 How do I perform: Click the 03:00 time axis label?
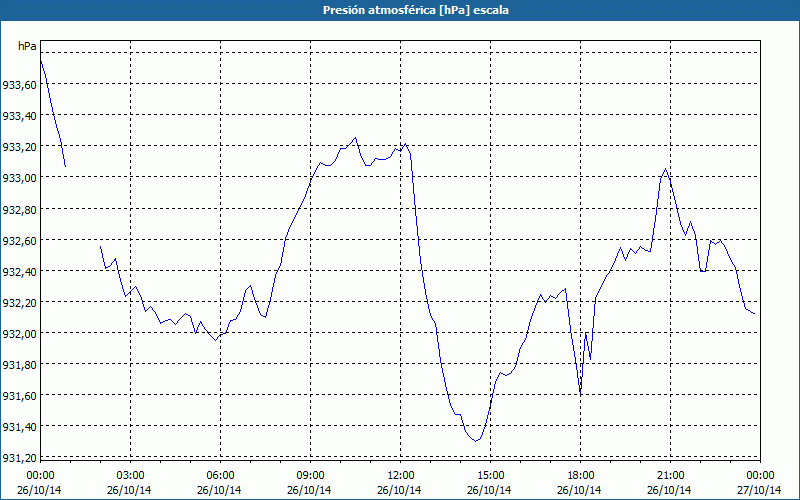[x=130, y=476]
